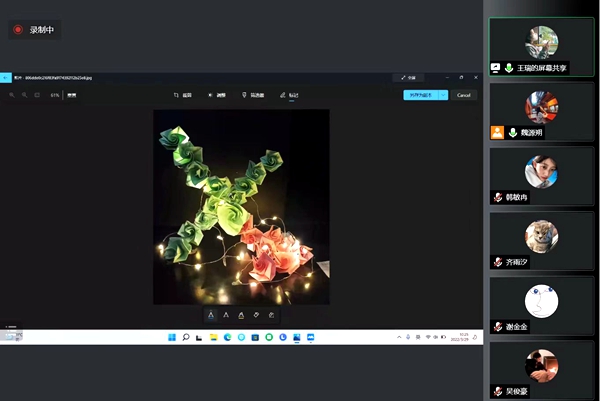
Task: Select the 标记 markup tab
Action: (289, 95)
